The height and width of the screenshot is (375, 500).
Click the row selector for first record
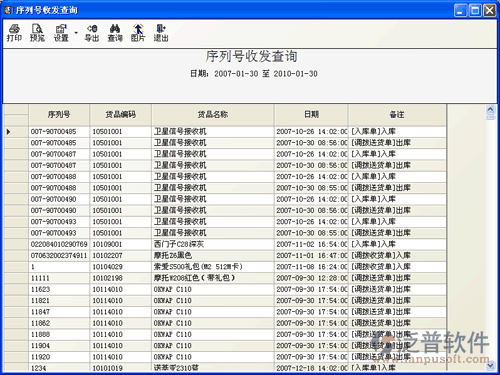[16, 132]
